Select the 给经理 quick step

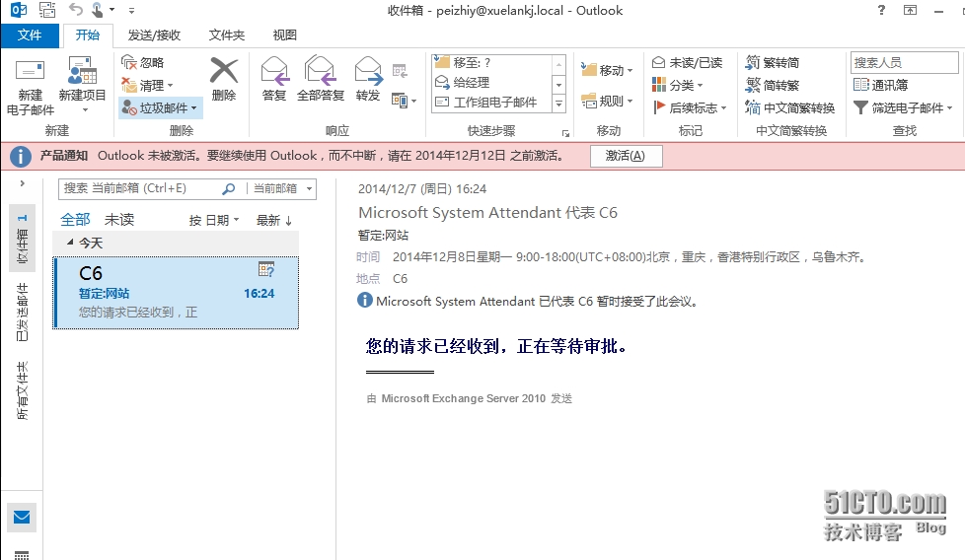491,83
